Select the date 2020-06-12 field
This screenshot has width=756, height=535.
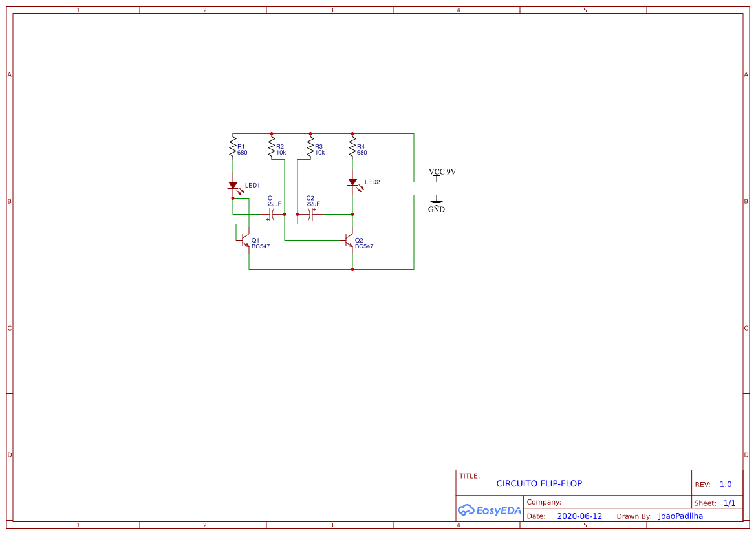(x=578, y=516)
